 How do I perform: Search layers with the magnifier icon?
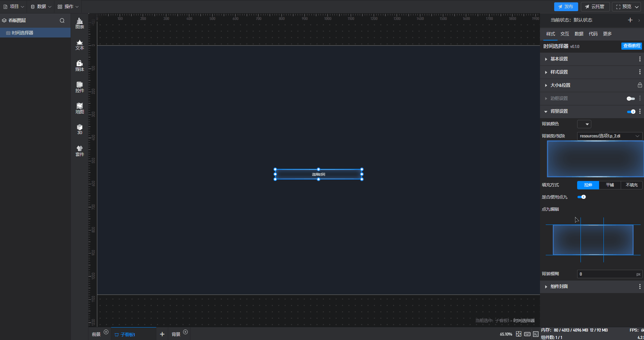pos(62,21)
